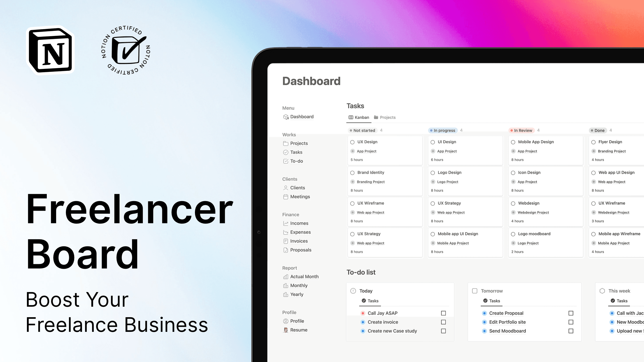Click the Meetings menu item
This screenshot has width=644, height=362.
[300, 196]
